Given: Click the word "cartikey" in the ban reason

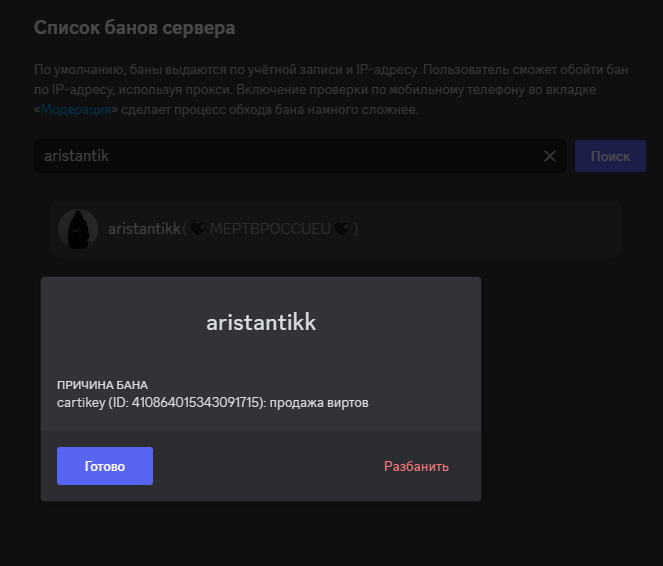Looking at the screenshot, I should [x=81, y=402].
